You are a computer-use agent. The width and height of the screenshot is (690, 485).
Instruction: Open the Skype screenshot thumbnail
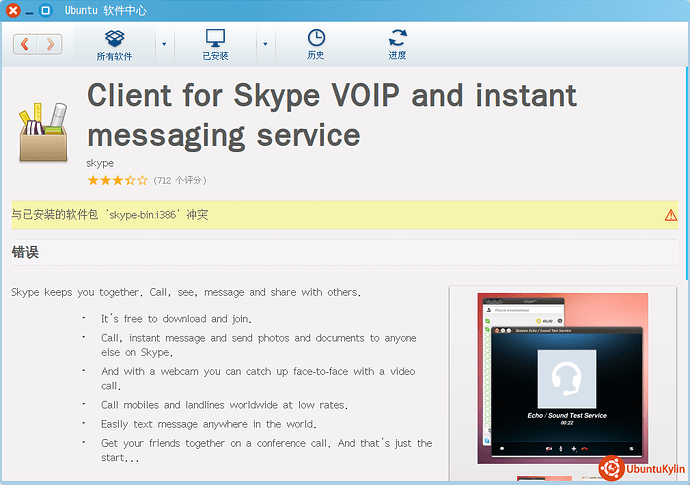coord(562,378)
